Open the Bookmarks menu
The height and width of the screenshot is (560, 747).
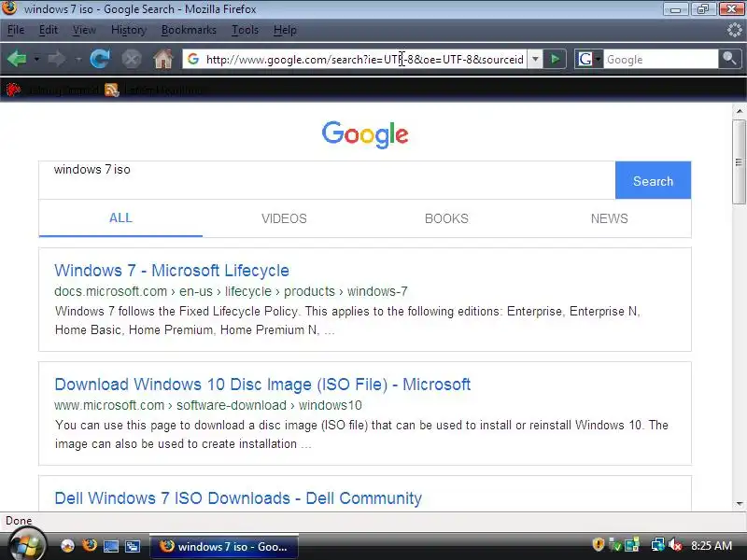(189, 30)
